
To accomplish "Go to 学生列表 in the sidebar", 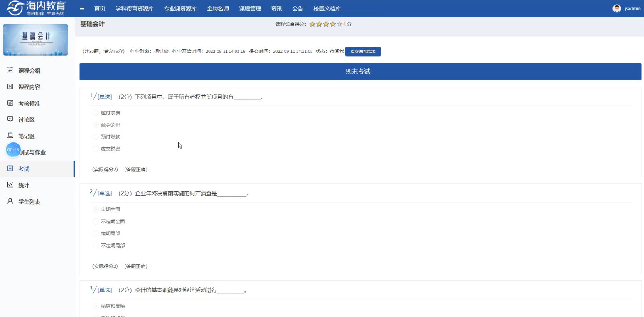I will point(29,202).
